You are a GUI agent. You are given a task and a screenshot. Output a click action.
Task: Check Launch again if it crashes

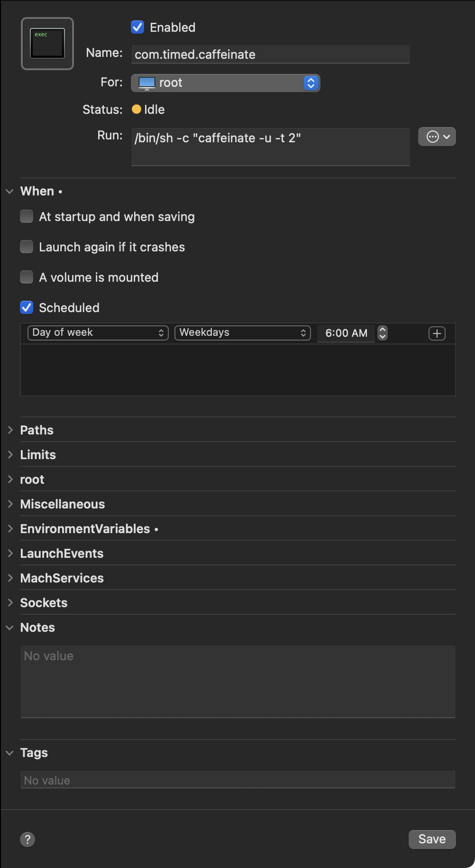pos(27,247)
